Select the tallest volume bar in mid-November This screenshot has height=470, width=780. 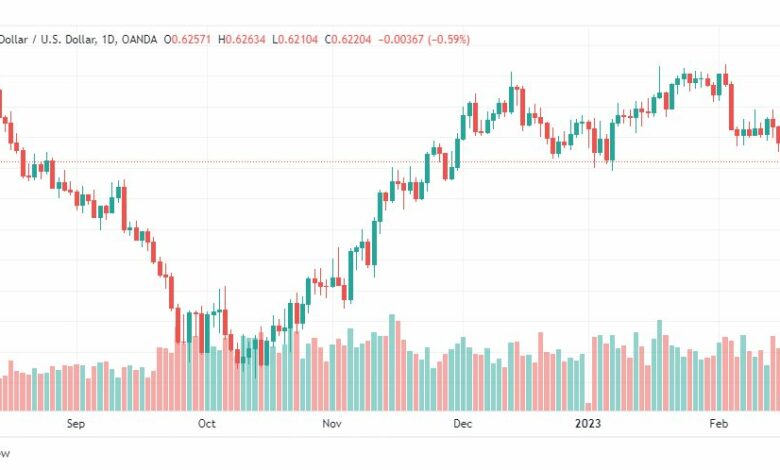point(392,363)
